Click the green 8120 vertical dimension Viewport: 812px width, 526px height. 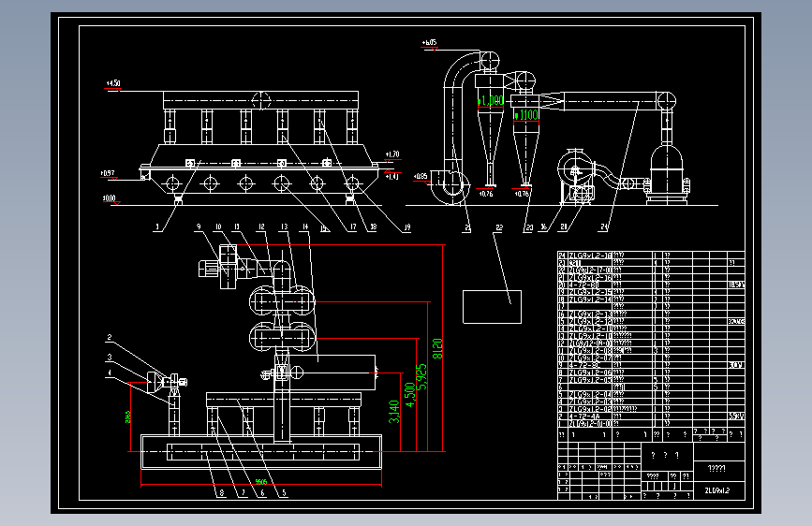[437, 349]
